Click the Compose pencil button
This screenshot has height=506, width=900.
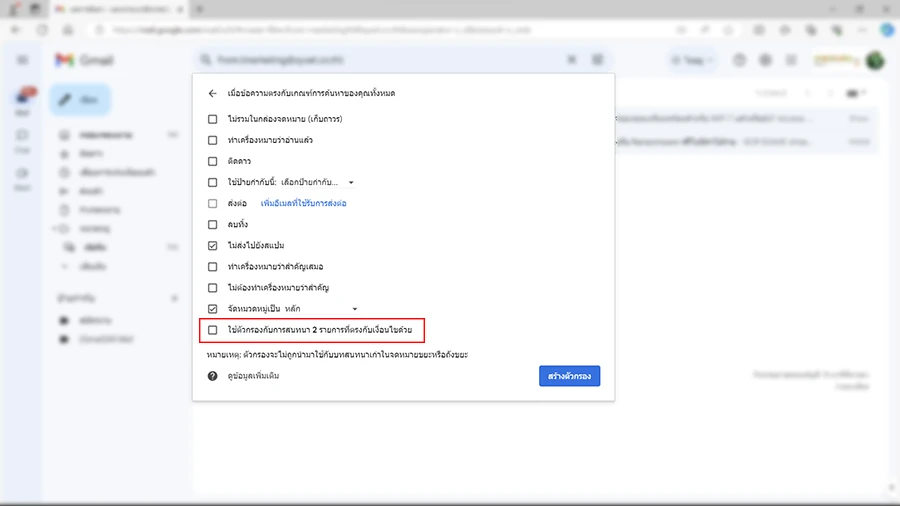(80, 100)
